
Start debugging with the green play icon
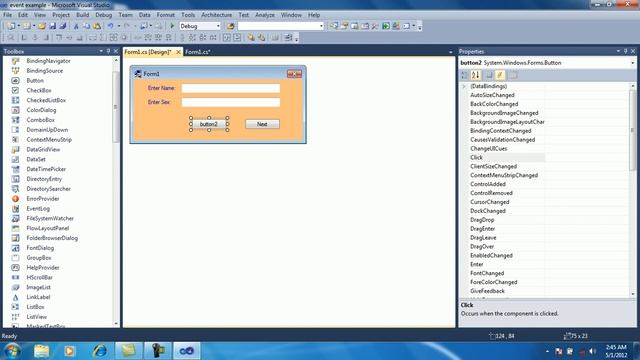tap(172, 26)
